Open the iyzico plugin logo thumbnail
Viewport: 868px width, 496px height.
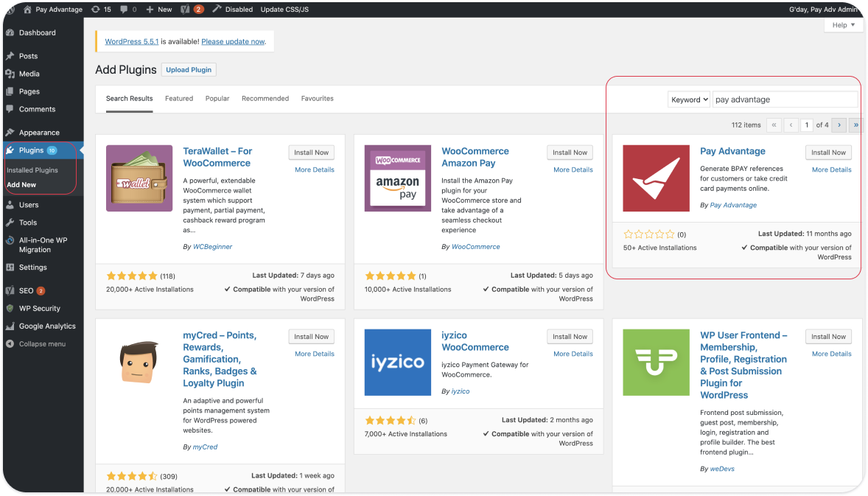[397, 363]
